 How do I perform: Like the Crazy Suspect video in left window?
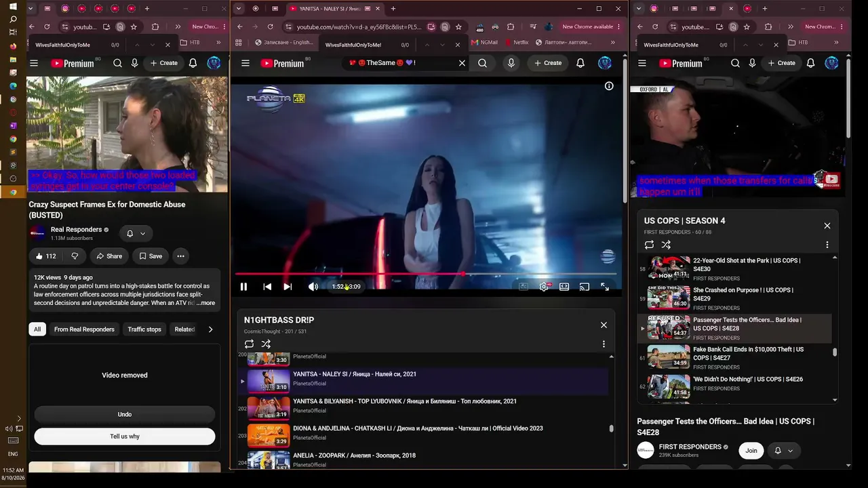click(x=46, y=256)
